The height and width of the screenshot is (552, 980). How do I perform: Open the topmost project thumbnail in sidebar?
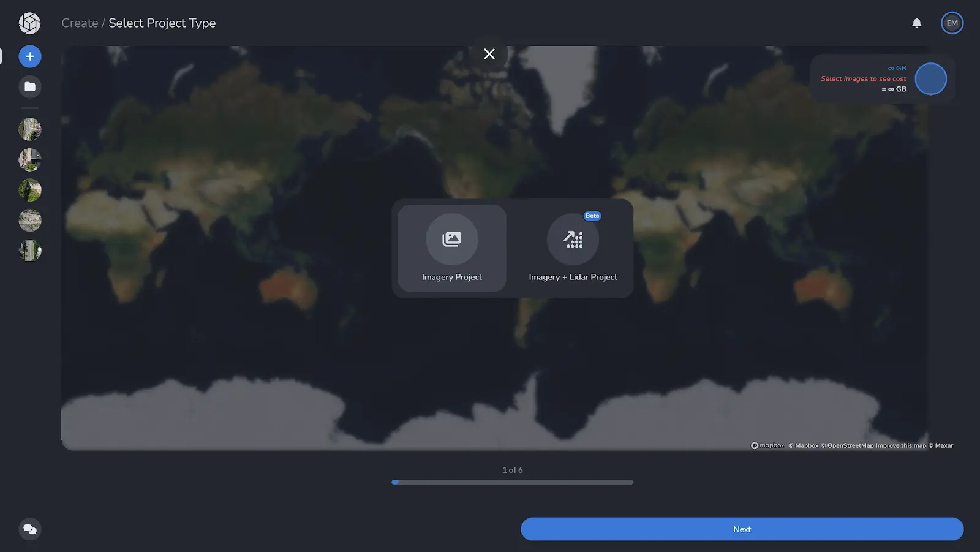click(x=29, y=129)
